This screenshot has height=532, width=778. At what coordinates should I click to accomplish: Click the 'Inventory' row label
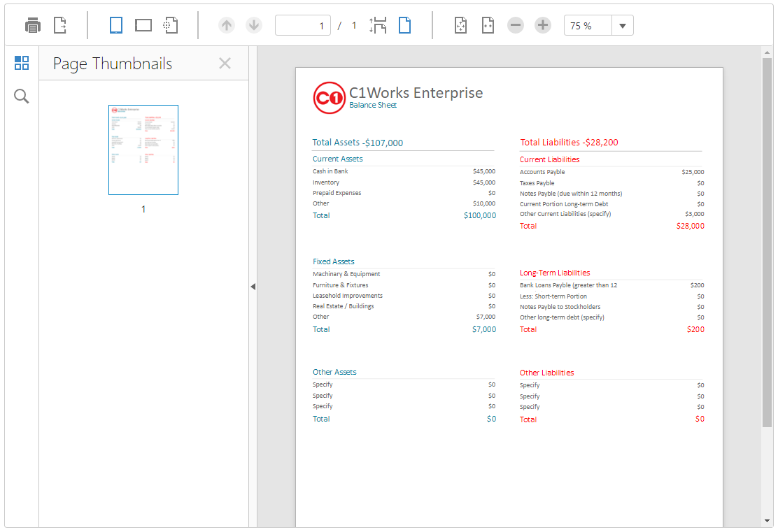click(326, 182)
